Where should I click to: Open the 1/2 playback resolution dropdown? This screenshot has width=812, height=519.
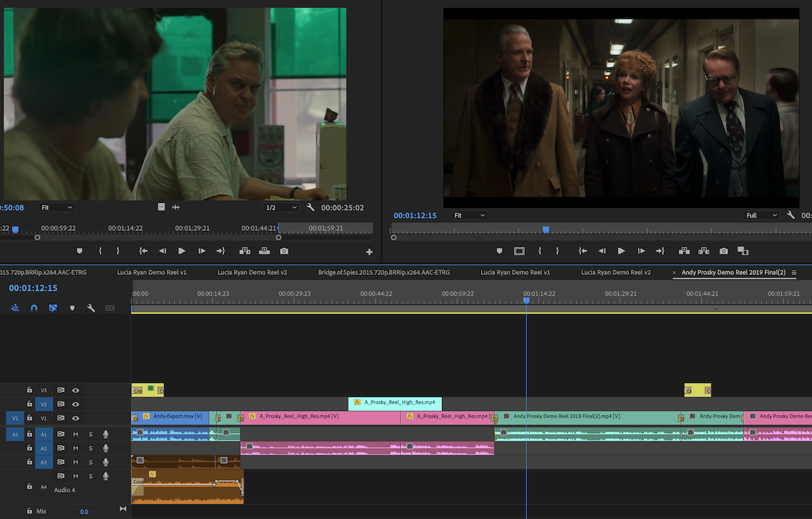[x=281, y=206]
